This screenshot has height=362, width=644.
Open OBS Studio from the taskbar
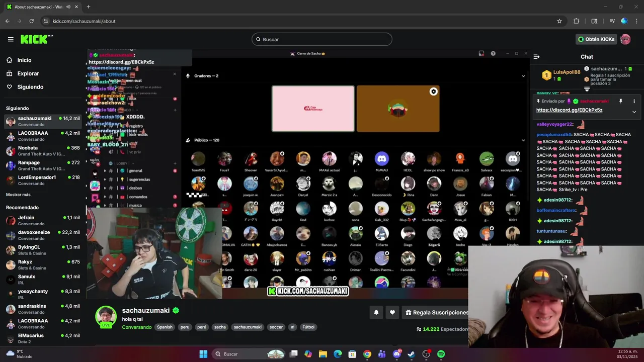(x=426, y=354)
